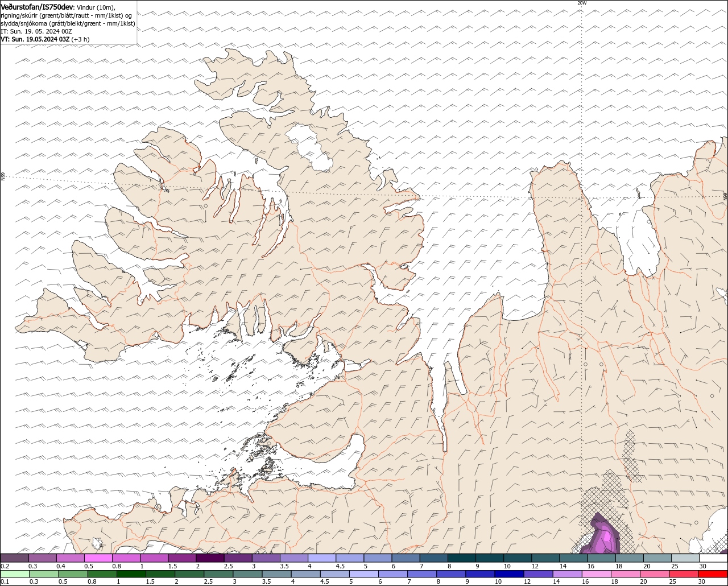The width and height of the screenshot is (728, 586).
Task: Click the 'VT: Sun. 19.05.2024 03Z' valid time
Action: click(x=35, y=39)
